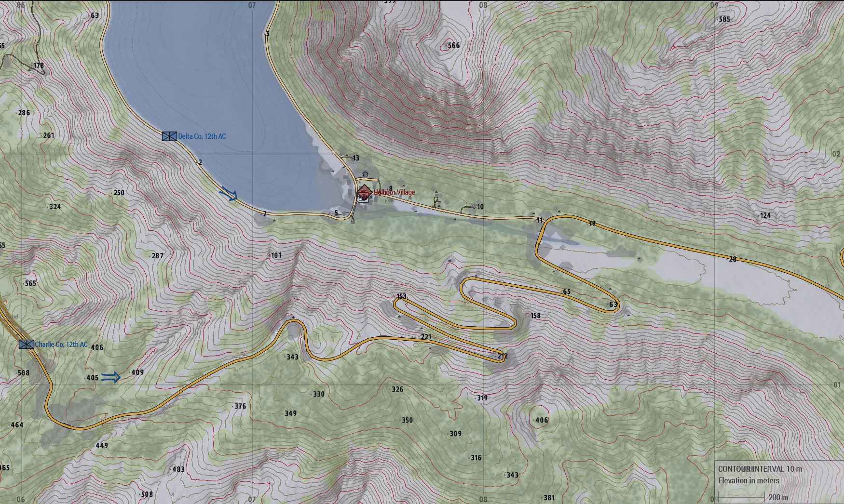Click the red diamond marker at Helbotn Village
This screenshot has width=844, height=504.
click(364, 192)
